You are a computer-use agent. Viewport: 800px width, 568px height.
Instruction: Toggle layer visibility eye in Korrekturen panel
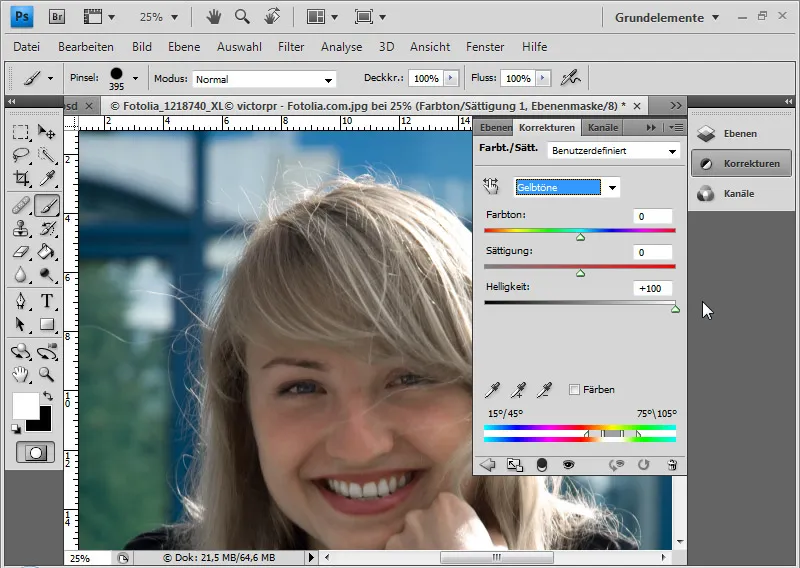568,464
